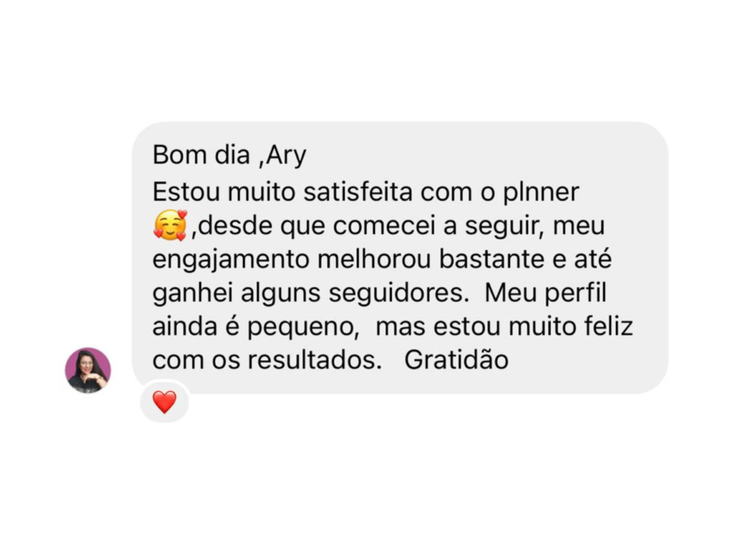Click the word 'ganhei' in the message
The image size is (756, 536).
(193, 294)
